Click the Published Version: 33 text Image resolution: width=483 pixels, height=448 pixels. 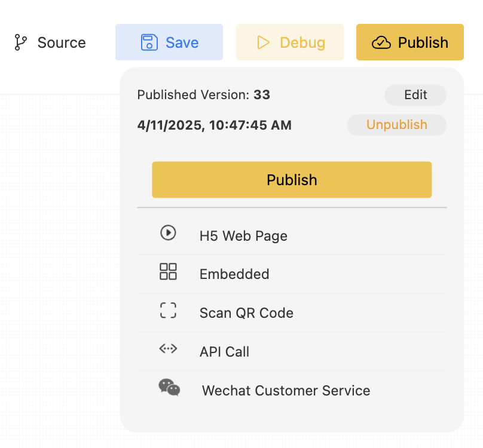(204, 95)
